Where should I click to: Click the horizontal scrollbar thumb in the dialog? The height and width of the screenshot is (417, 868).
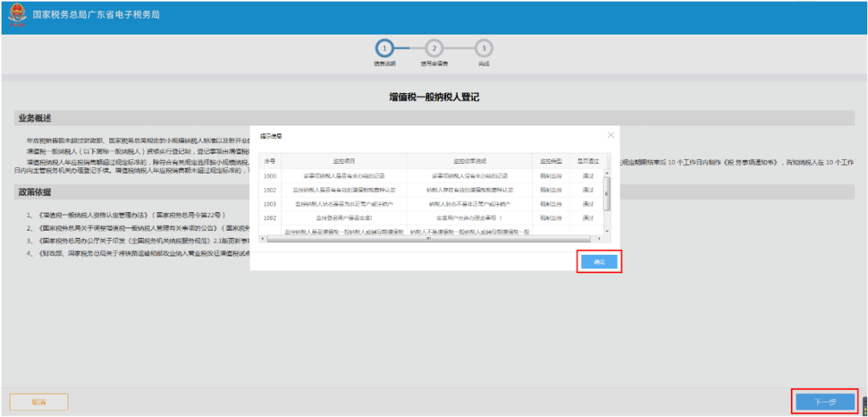tap(429, 239)
